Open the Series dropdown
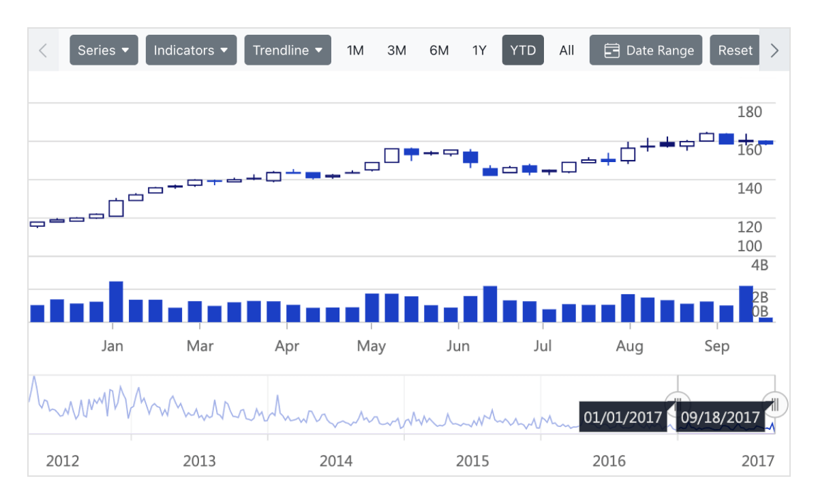818x504 pixels. [x=104, y=50]
